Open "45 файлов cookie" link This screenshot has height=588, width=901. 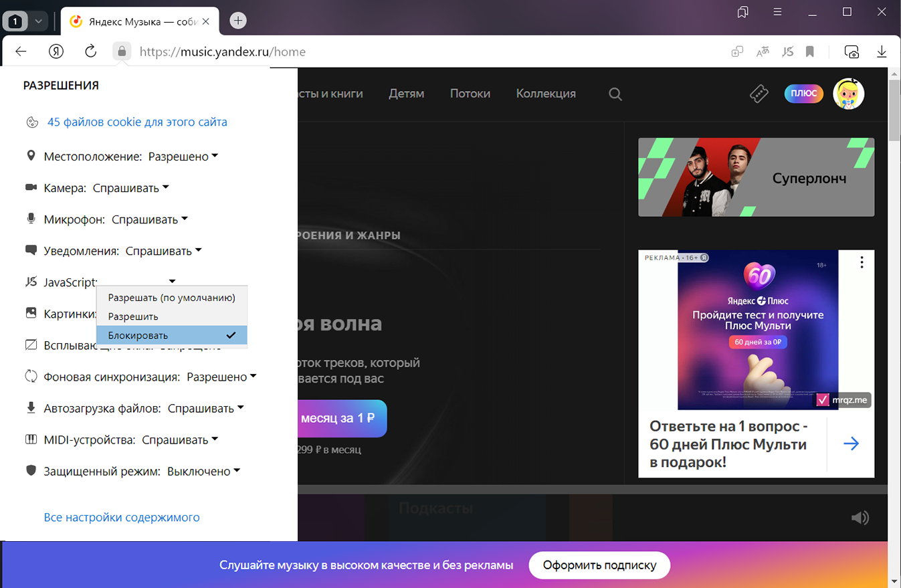(137, 122)
